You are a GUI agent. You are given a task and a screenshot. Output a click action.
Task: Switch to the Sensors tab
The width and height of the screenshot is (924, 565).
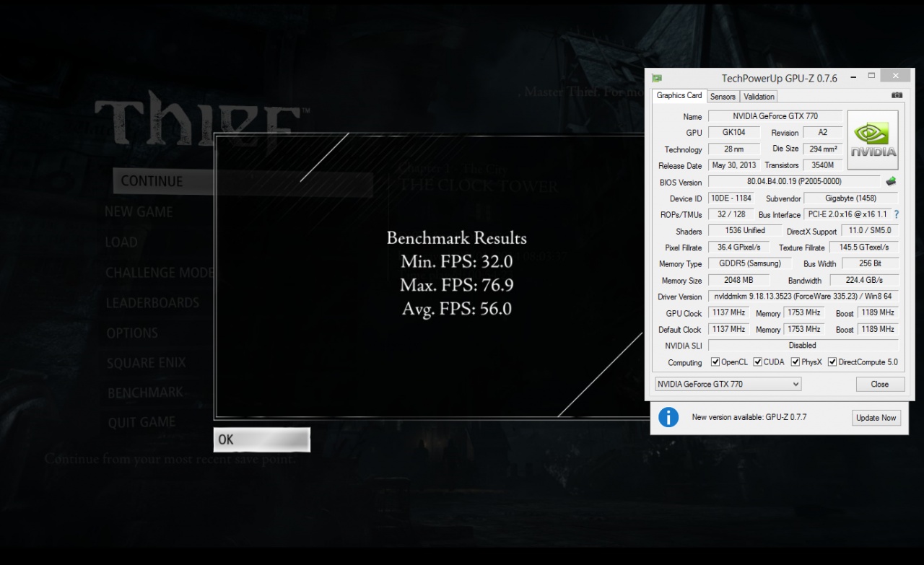723,97
